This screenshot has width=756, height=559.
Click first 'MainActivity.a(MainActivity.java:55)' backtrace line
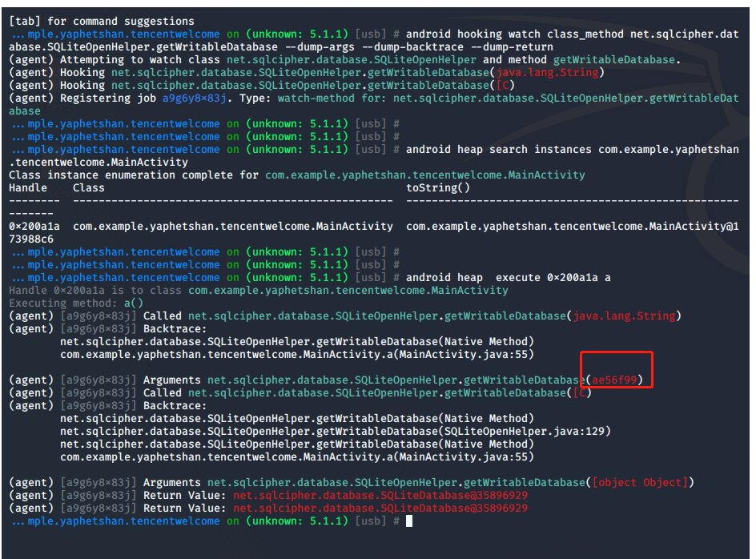coord(297,355)
